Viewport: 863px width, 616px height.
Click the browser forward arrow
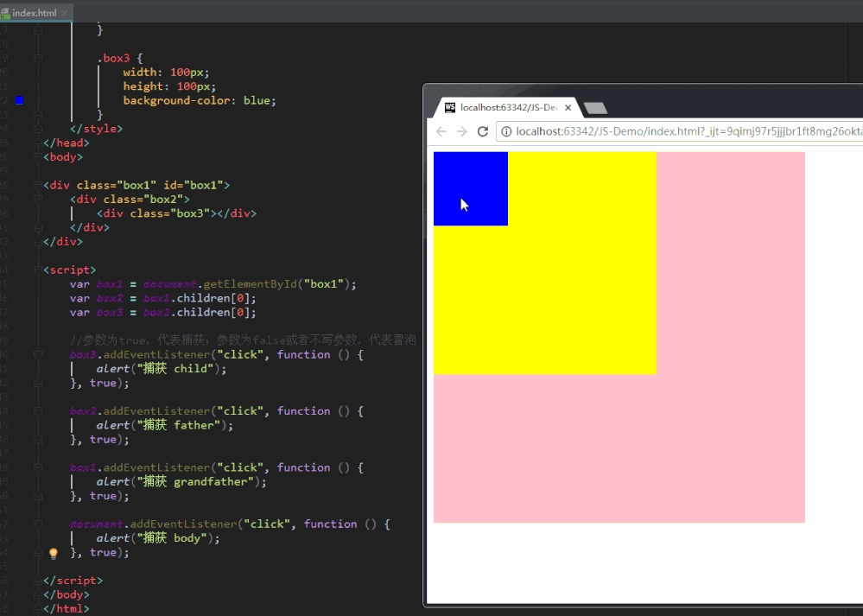[462, 131]
